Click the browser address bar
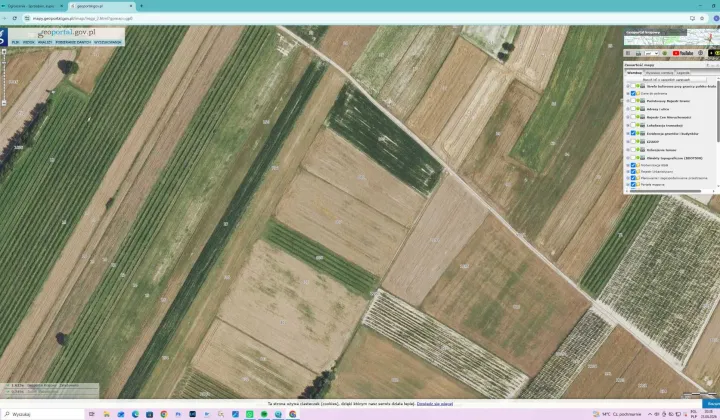 click(358, 18)
